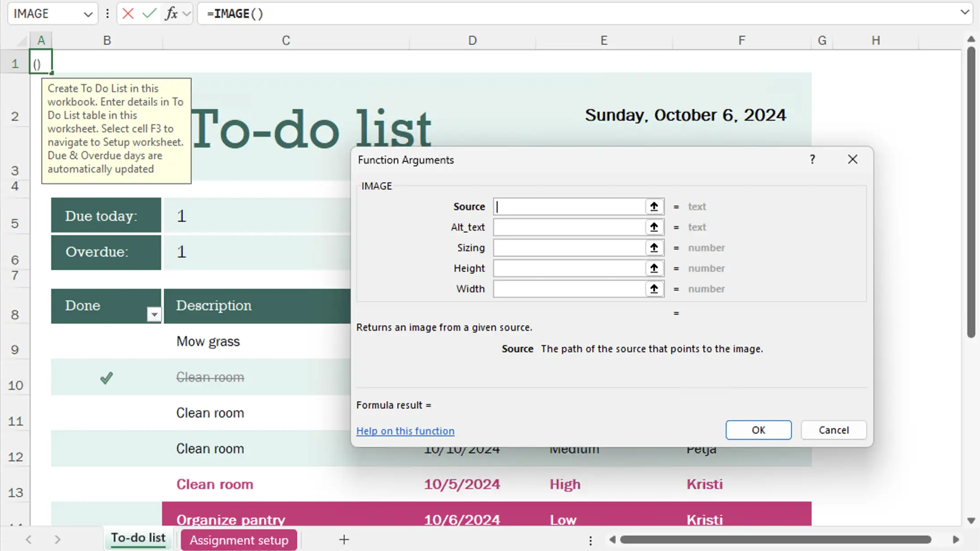Expand the formula bar chevron
Screen dimensions: 980x551
(x=964, y=13)
